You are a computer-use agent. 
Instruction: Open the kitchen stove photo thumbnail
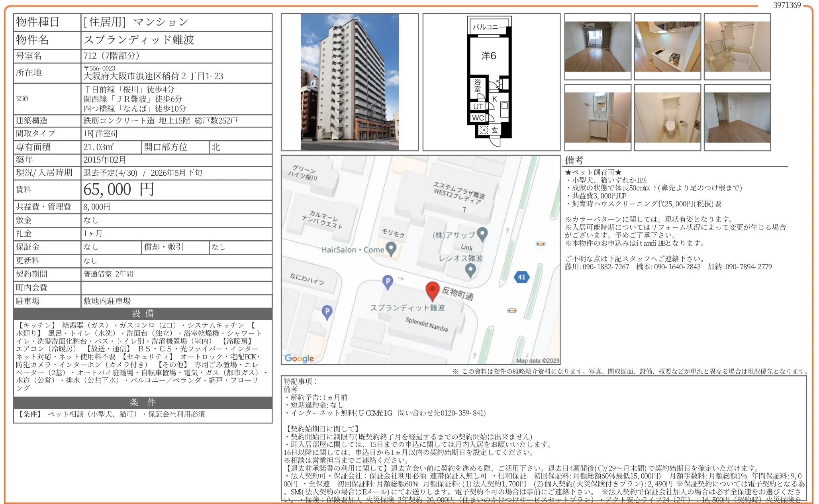point(667,47)
